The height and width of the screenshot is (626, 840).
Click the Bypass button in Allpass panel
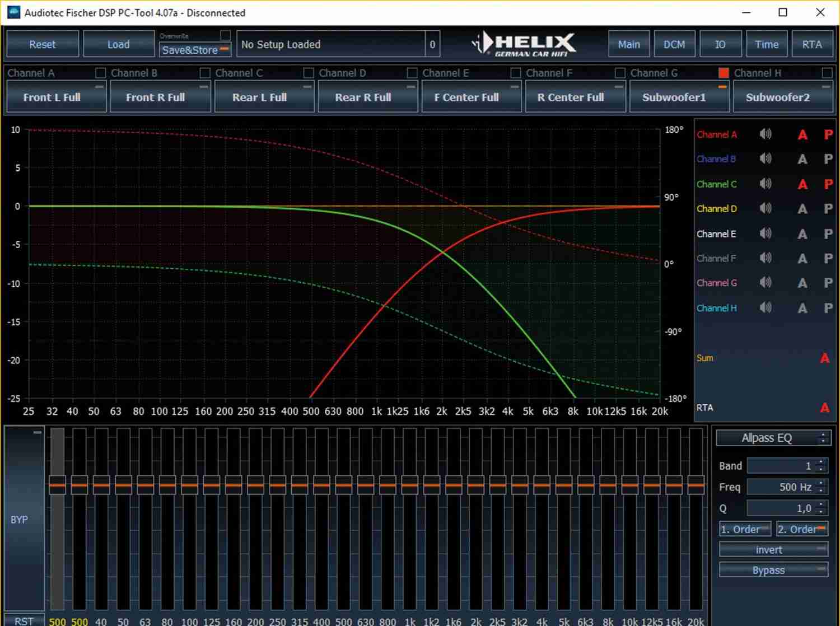click(x=773, y=570)
